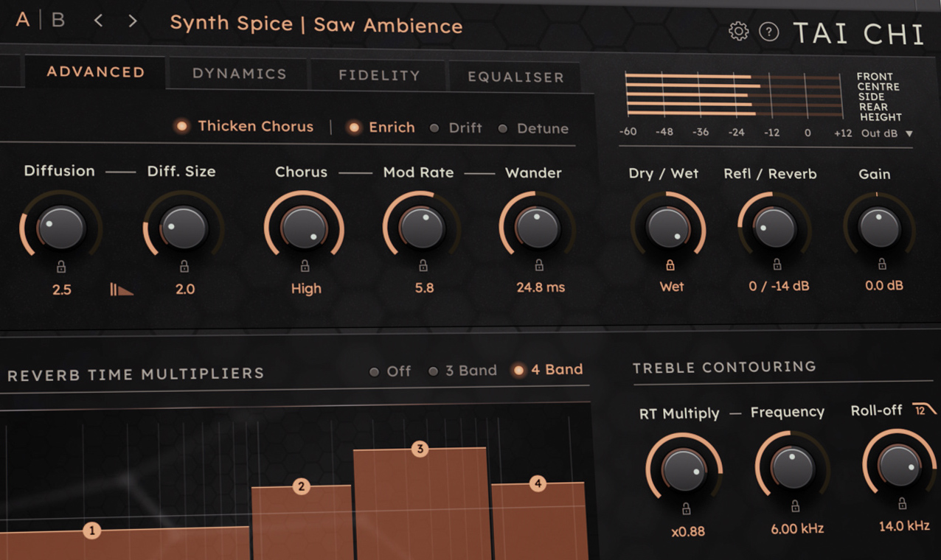Enable the Drift modulation mode
Viewport: 941px width, 560px height.
pyautogui.click(x=434, y=127)
